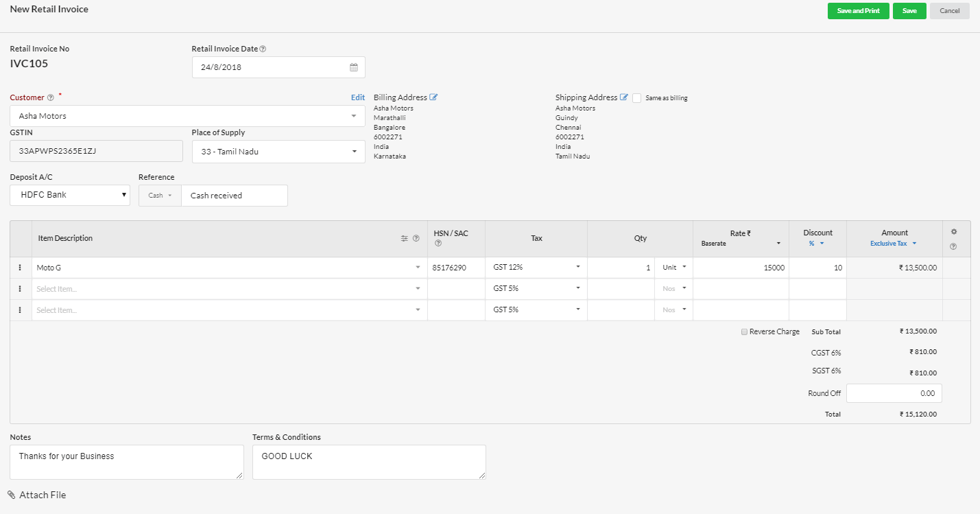Open the table column settings gear
Image resolution: width=980 pixels, height=514 pixels.
click(953, 232)
